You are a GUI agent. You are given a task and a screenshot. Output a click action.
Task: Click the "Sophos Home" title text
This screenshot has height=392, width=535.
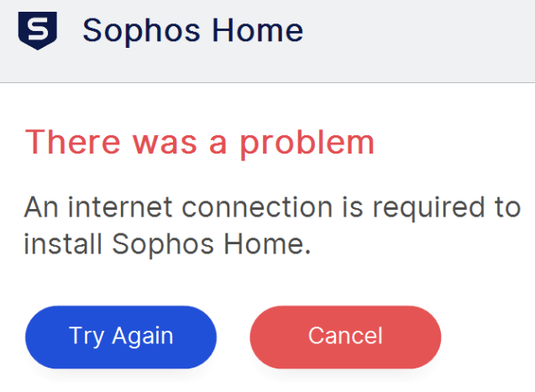tap(192, 31)
